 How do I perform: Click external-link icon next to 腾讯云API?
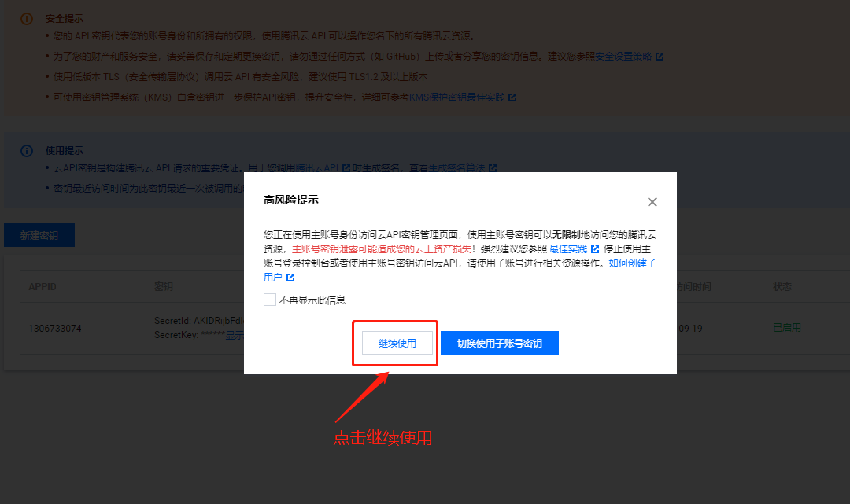(x=346, y=167)
